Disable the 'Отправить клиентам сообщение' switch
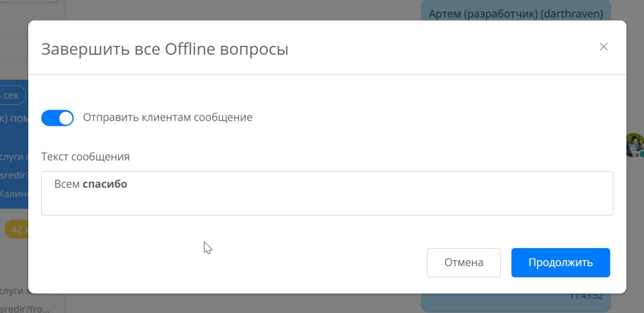Screen dimensions: 644x313 (x=57, y=118)
